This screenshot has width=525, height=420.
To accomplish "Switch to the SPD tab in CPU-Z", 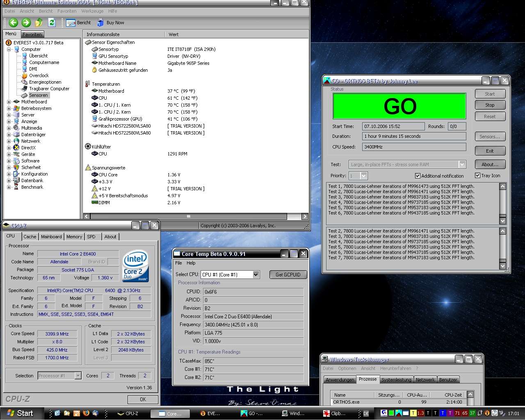I will (91, 237).
